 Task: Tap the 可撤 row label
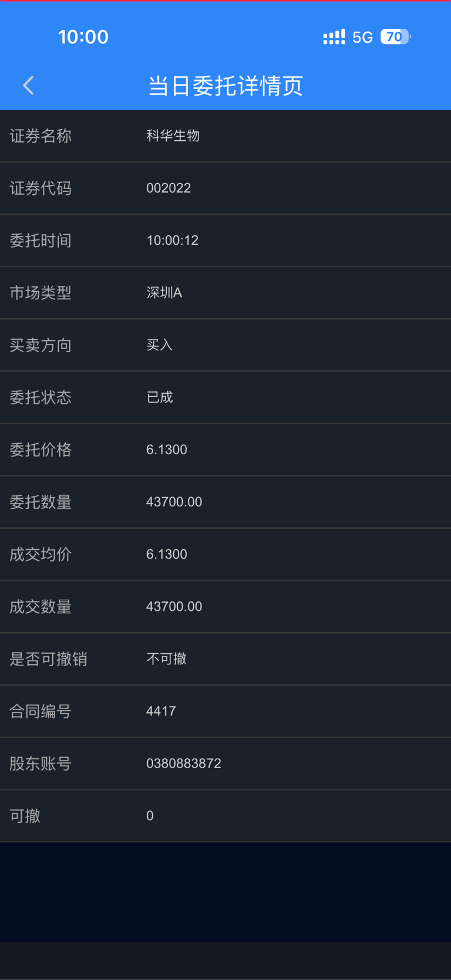click(25, 816)
